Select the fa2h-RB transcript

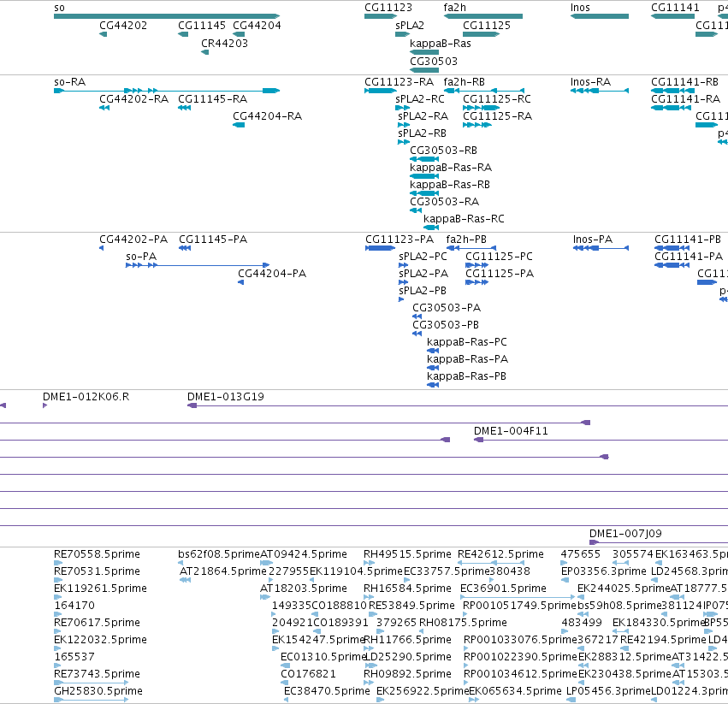[484, 91]
